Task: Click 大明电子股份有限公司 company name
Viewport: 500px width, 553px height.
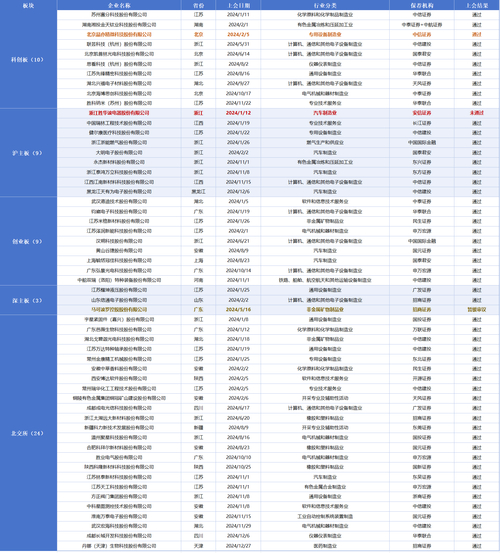Action: 119,152
